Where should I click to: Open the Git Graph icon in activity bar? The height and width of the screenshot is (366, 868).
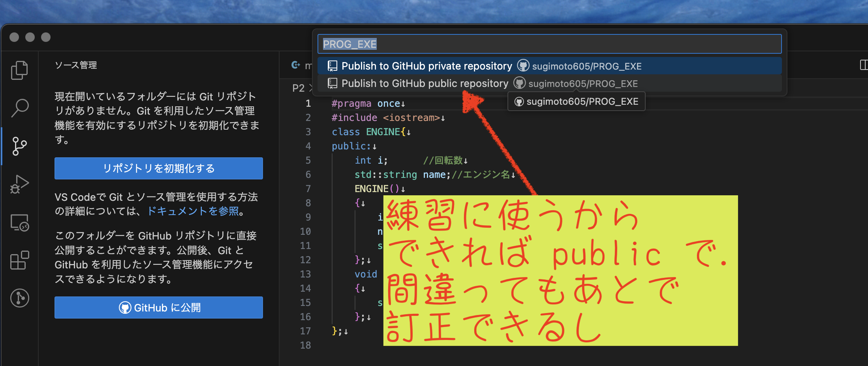point(19,298)
